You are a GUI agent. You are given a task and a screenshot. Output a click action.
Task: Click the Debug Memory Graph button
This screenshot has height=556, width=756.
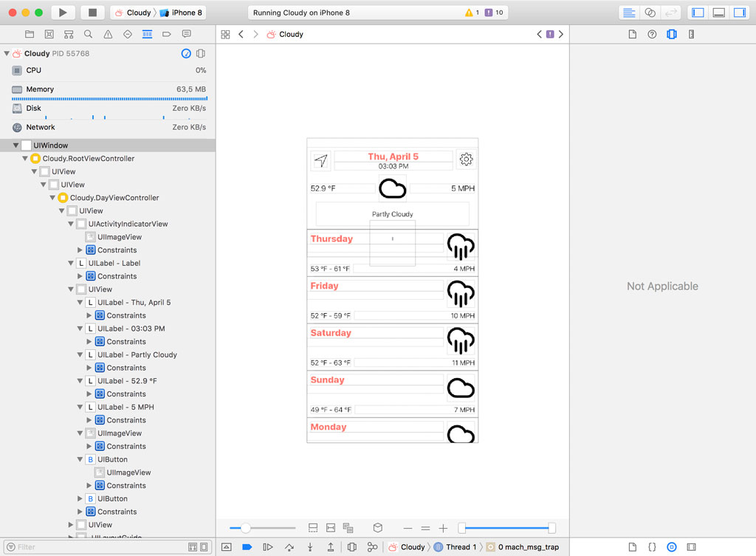click(x=372, y=547)
